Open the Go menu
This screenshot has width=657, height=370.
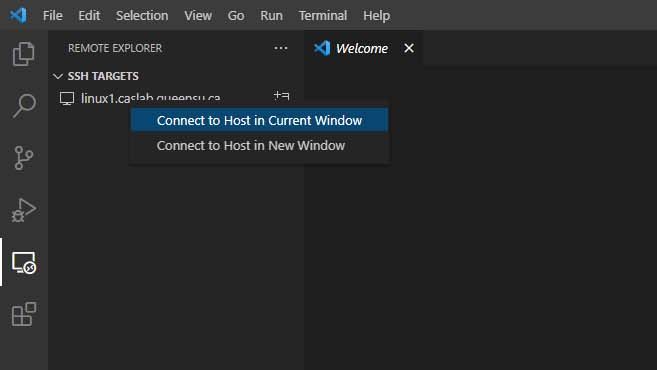(236, 16)
